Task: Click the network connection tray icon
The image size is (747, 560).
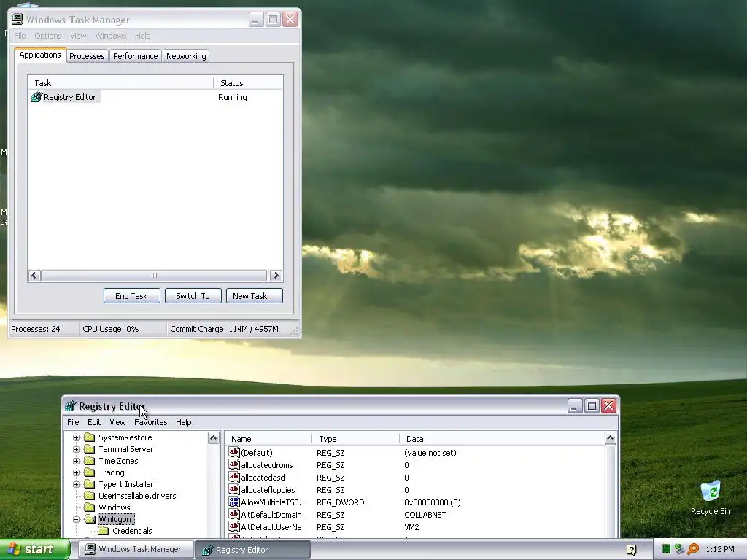Action: pos(679,549)
